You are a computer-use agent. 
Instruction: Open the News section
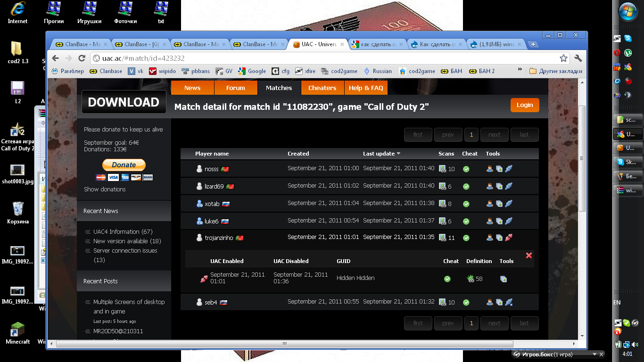[192, 88]
